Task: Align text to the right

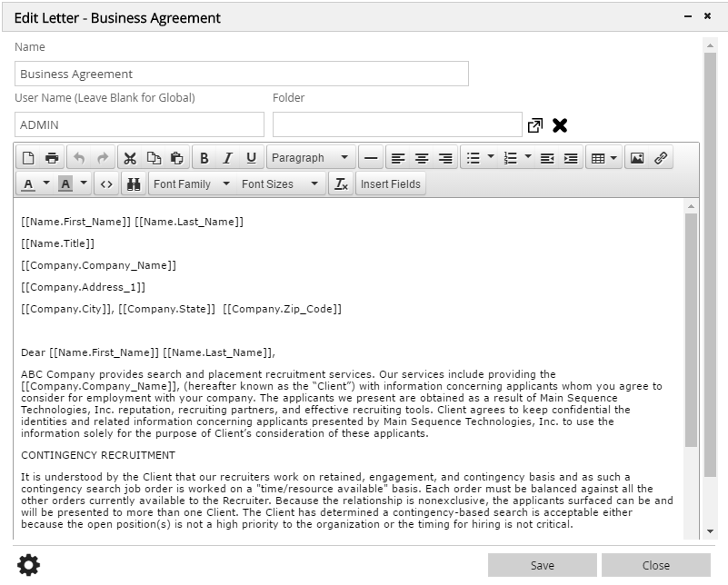Action: point(445,158)
